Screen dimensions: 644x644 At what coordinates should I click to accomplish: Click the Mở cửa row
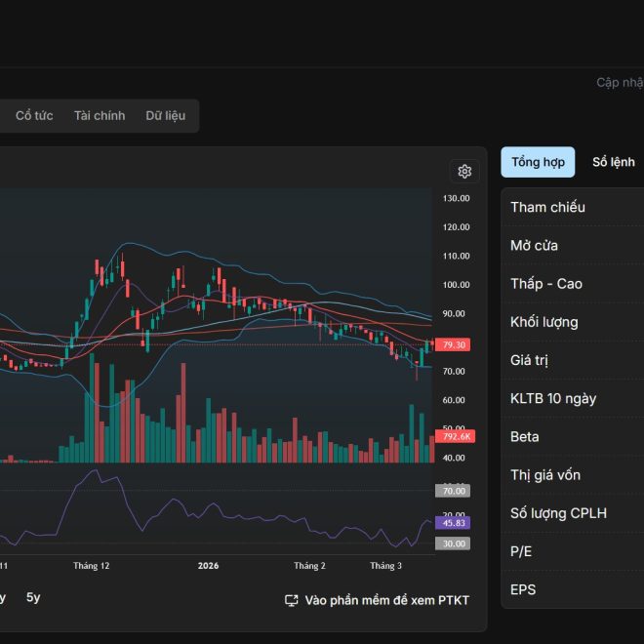[574, 246]
